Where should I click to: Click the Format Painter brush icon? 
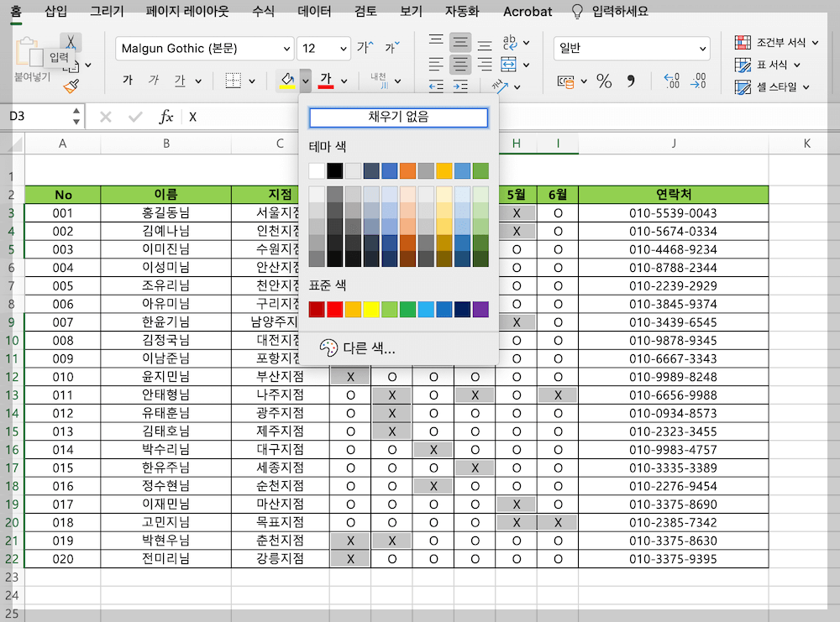71,86
